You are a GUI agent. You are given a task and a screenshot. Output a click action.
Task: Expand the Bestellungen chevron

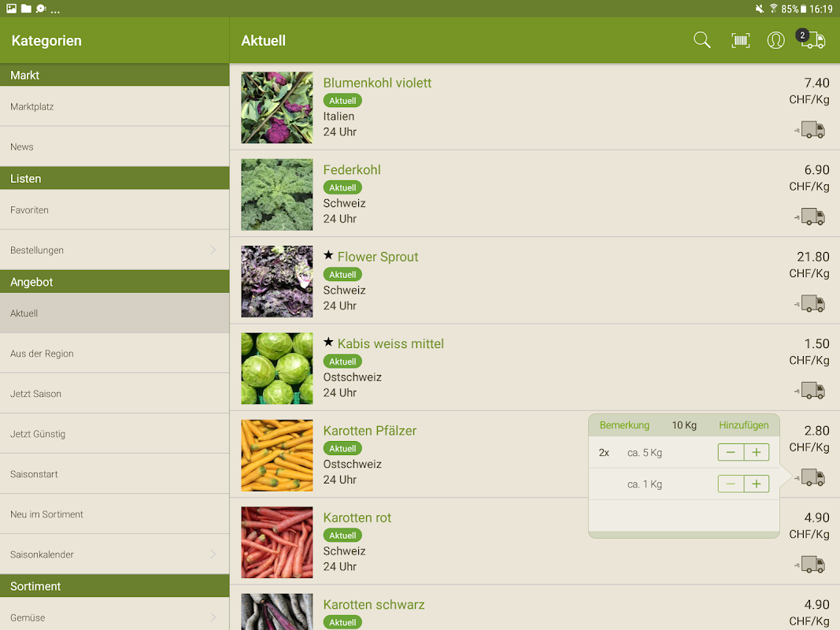pyautogui.click(x=213, y=250)
